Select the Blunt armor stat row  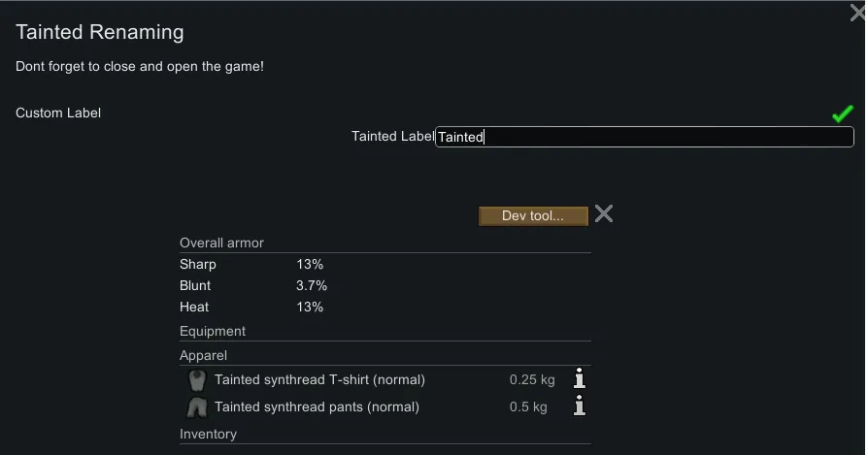point(252,285)
